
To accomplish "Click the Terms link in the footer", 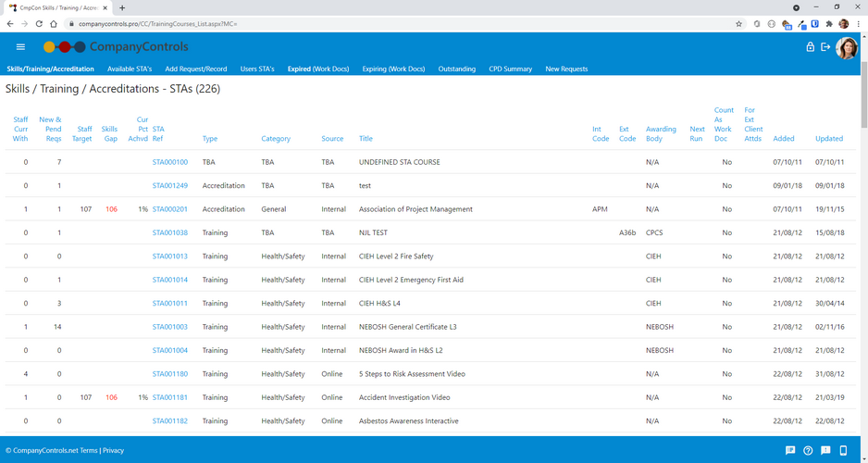I will 89,450.
